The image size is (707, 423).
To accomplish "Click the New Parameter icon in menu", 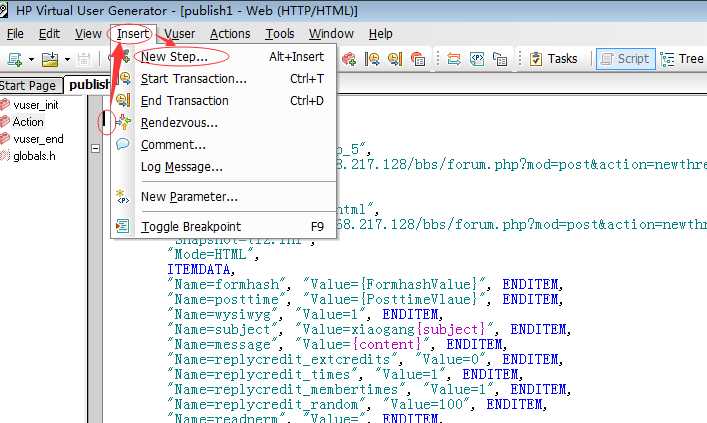I will point(123,197).
